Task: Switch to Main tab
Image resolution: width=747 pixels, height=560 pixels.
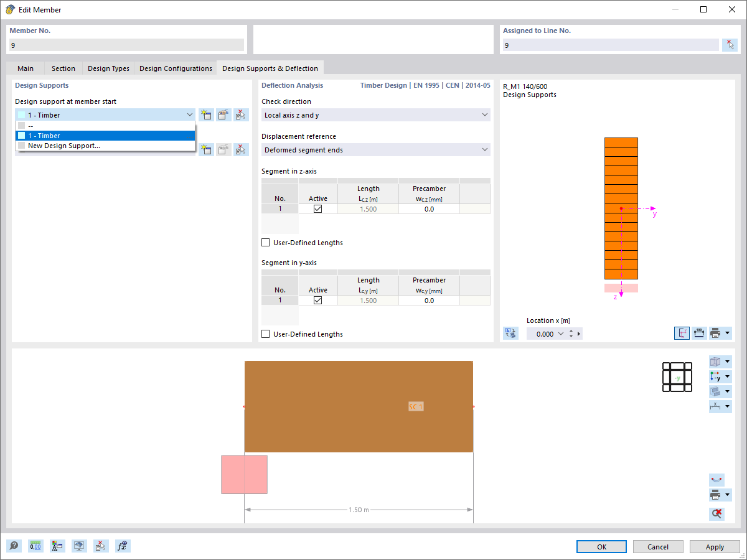Action: tap(26, 68)
